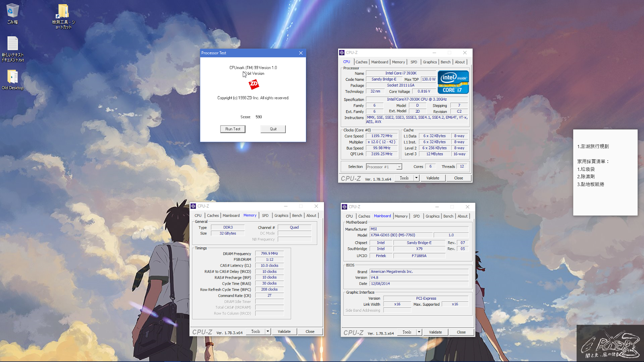Open Graphics tab in the Memory CPU-Z window
This screenshot has width=644, height=362.
click(281, 216)
